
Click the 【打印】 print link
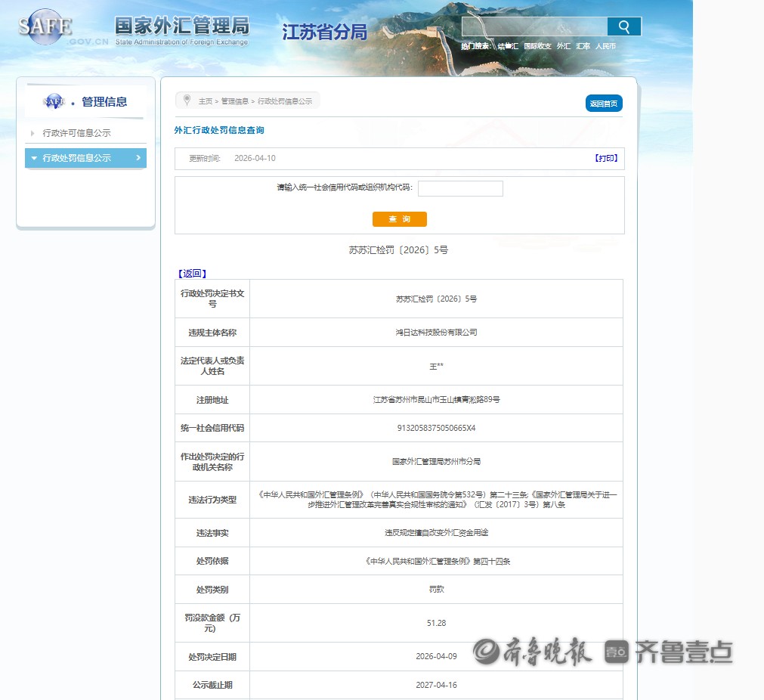606,158
